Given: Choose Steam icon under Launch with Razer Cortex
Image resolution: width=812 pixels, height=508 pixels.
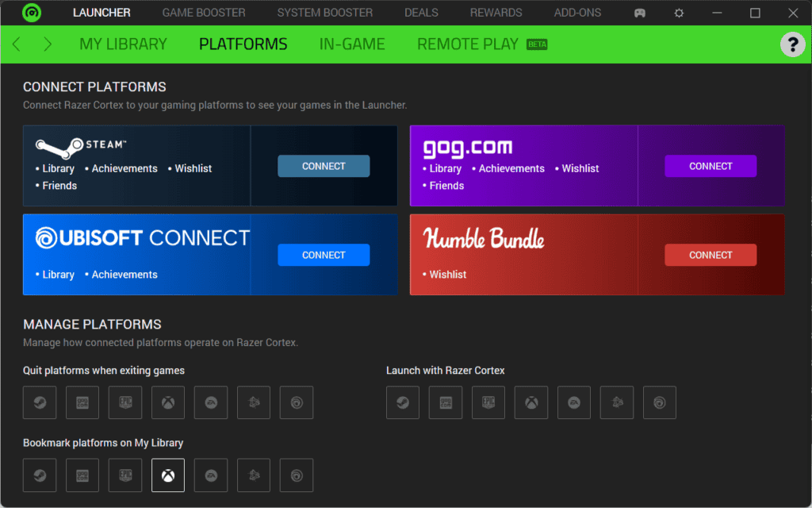Looking at the screenshot, I should (403, 402).
